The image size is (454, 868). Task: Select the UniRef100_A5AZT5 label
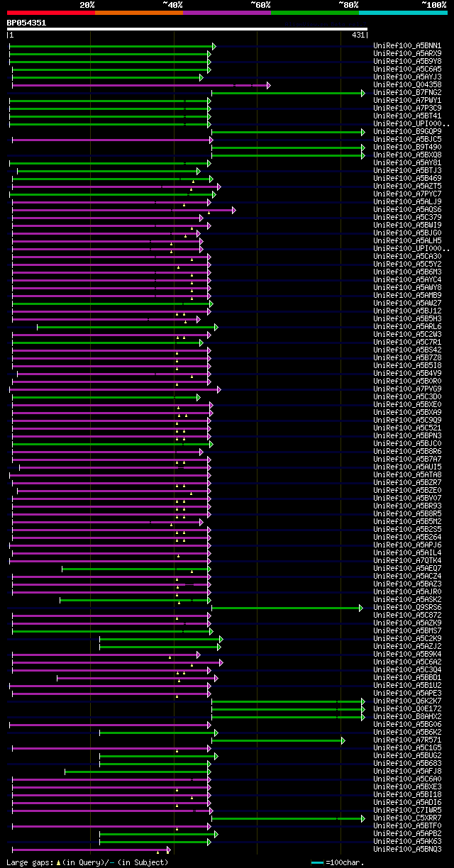(x=407, y=187)
